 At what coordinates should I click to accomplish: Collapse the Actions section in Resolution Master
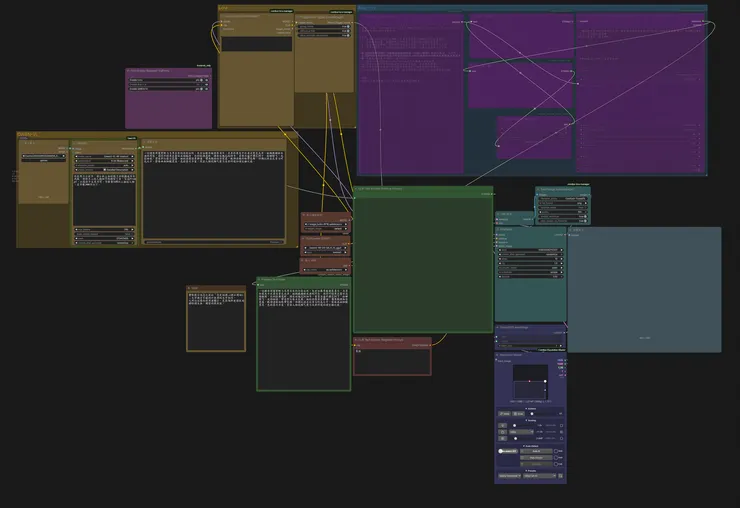530,409
